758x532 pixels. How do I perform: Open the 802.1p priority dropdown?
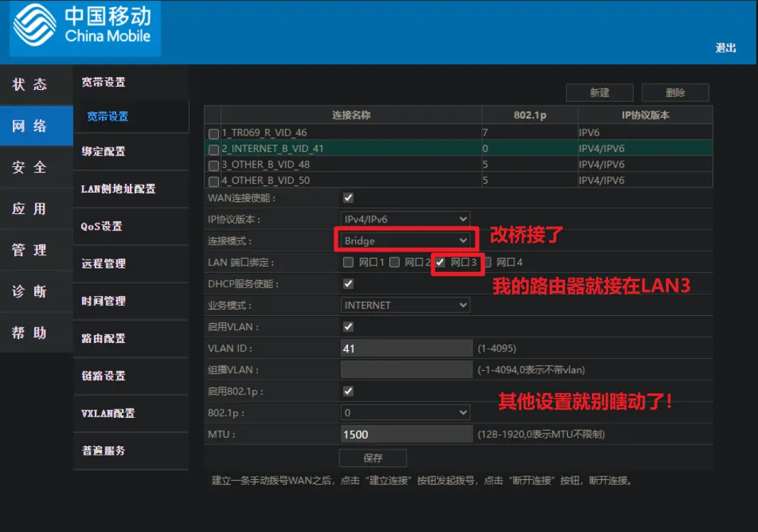405,413
